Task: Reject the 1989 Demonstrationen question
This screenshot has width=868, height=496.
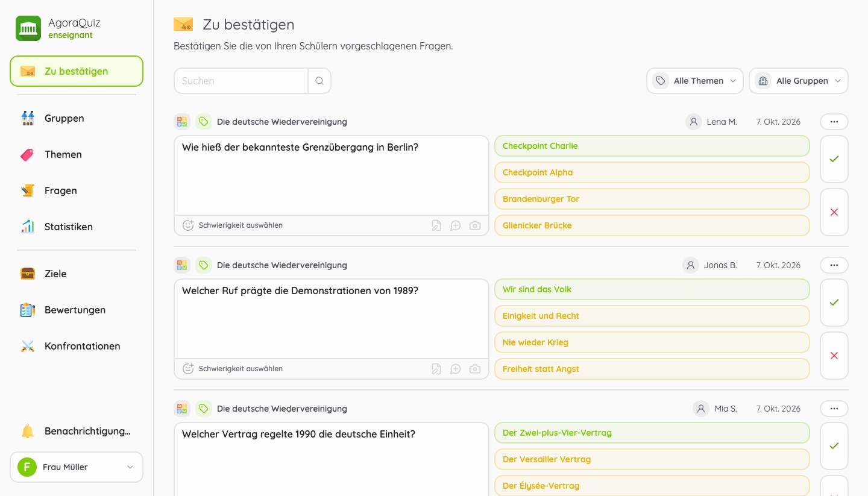Action: (x=834, y=356)
